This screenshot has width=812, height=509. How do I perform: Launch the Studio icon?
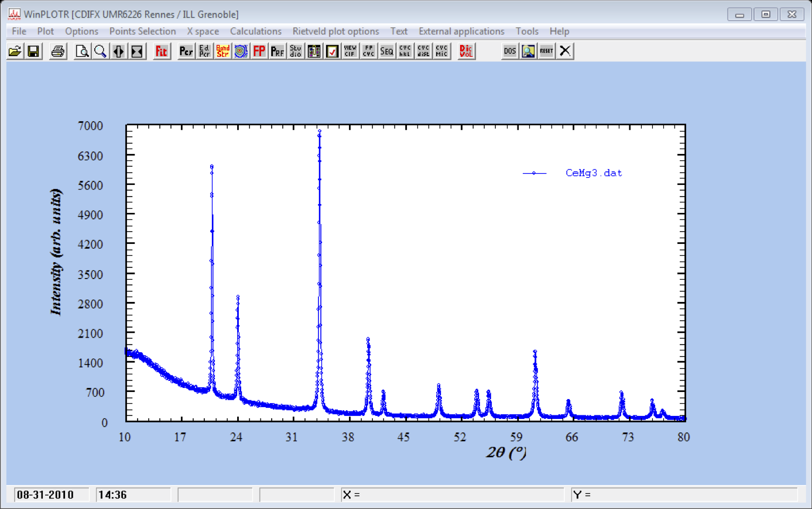pyautogui.click(x=296, y=51)
